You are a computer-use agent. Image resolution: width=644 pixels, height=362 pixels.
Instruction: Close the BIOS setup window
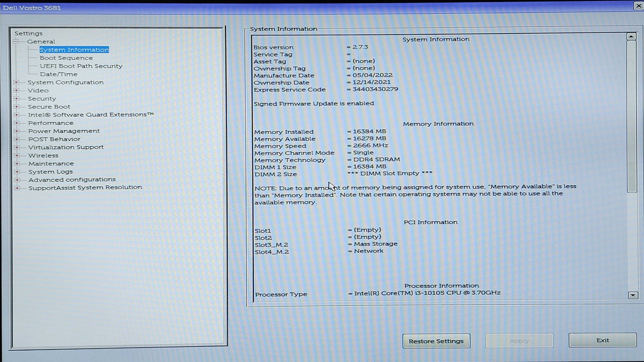638,5
